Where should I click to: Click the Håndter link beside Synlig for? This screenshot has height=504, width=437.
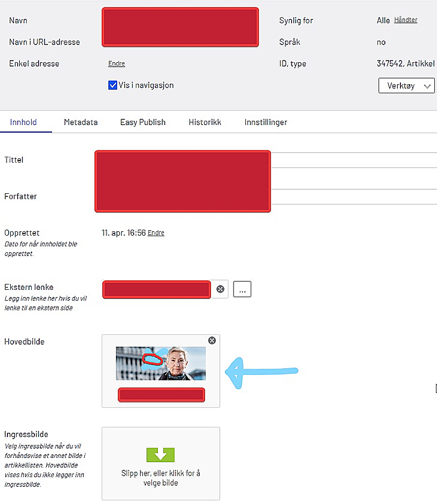405,20
